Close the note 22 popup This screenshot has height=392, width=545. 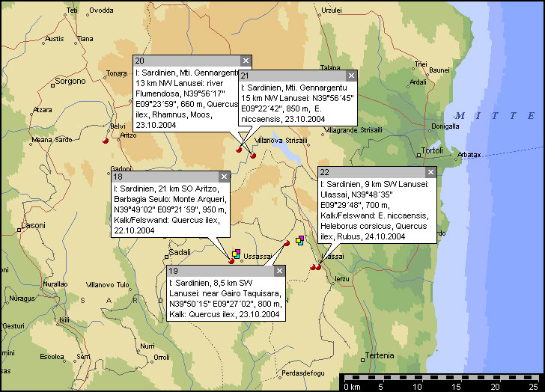(430, 172)
